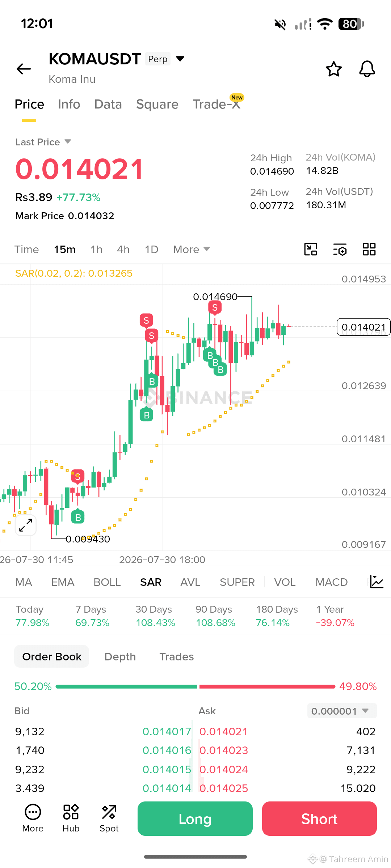The width and height of the screenshot is (391, 868).
Task: Open the Trade-X tab
Action: pos(216,104)
